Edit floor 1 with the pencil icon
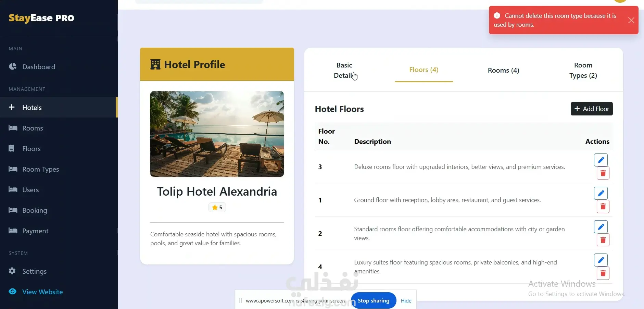Image resolution: width=644 pixels, height=309 pixels. click(x=601, y=193)
